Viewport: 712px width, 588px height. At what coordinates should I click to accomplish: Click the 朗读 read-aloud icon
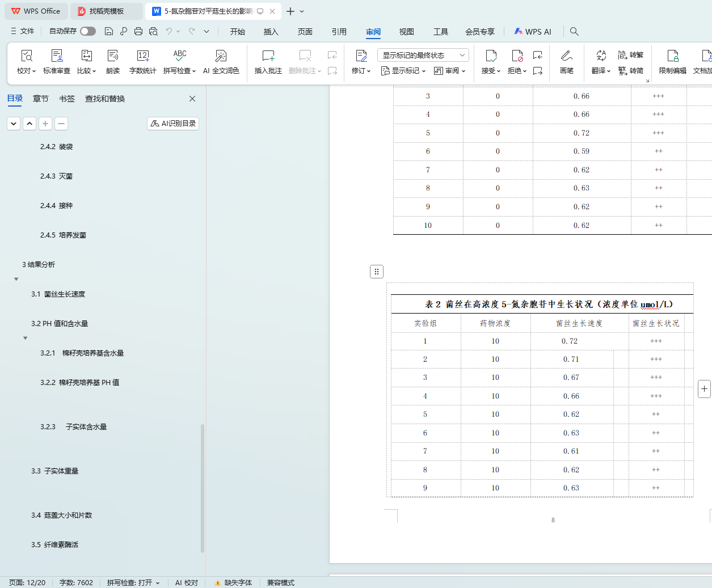tap(113, 56)
